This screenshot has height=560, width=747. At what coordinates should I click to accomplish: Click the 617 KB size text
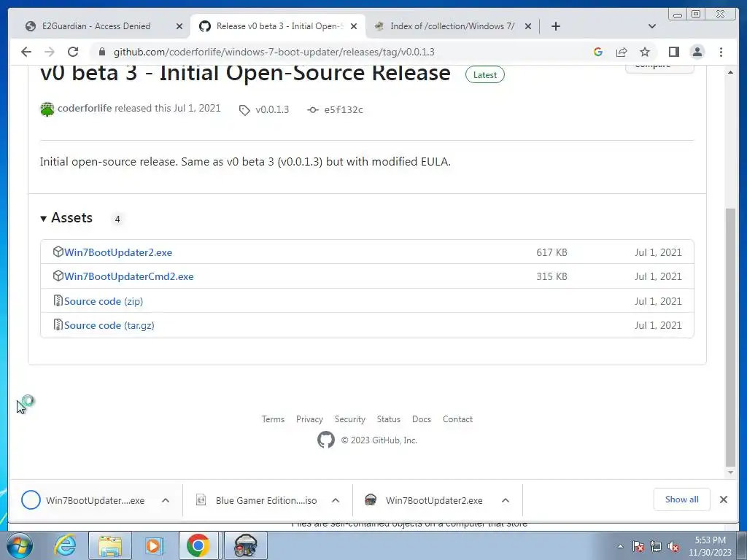tap(551, 252)
